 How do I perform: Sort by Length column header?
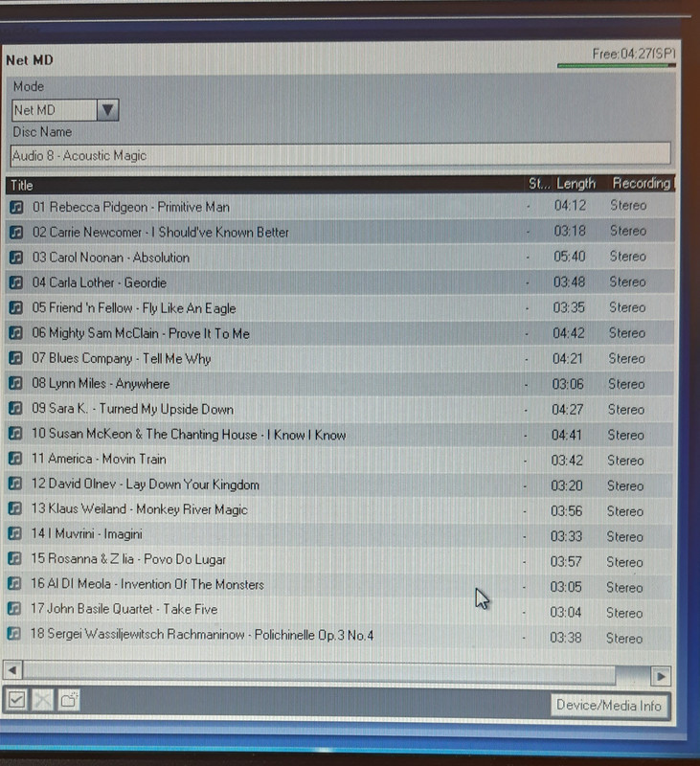(x=576, y=184)
